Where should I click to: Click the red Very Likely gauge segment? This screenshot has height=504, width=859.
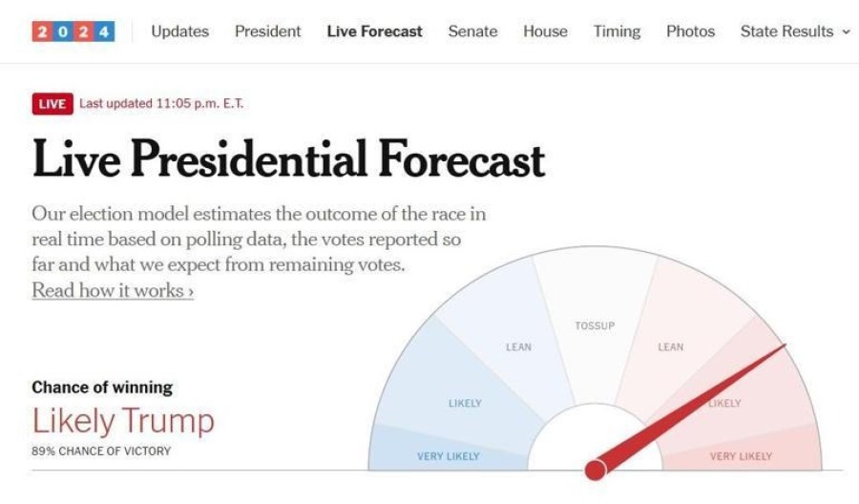[x=741, y=455]
